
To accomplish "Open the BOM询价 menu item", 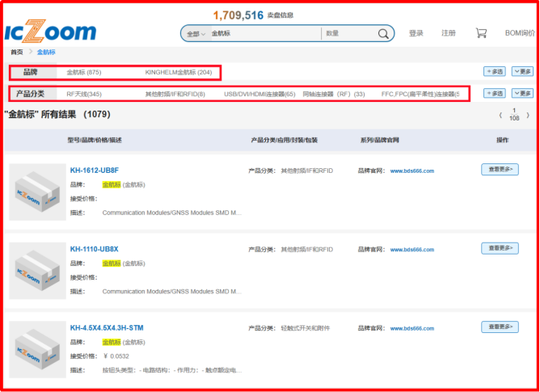I will pos(521,33).
